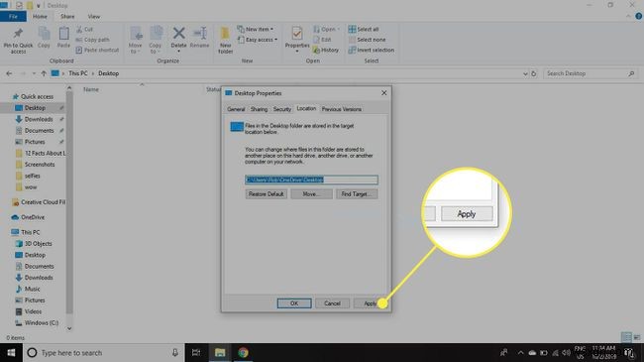Click Pin to Quick access icon
The image size is (644, 362).
click(18, 41)
